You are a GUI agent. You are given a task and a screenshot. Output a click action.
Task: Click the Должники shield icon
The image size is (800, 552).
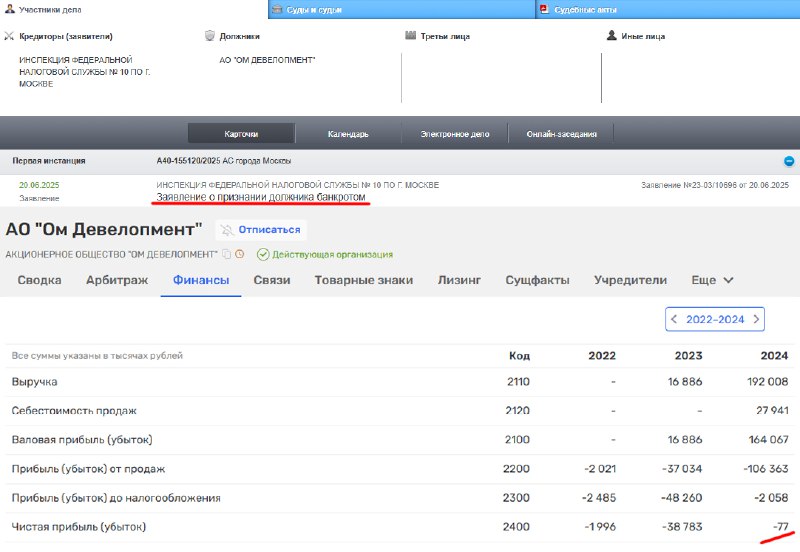210,35
